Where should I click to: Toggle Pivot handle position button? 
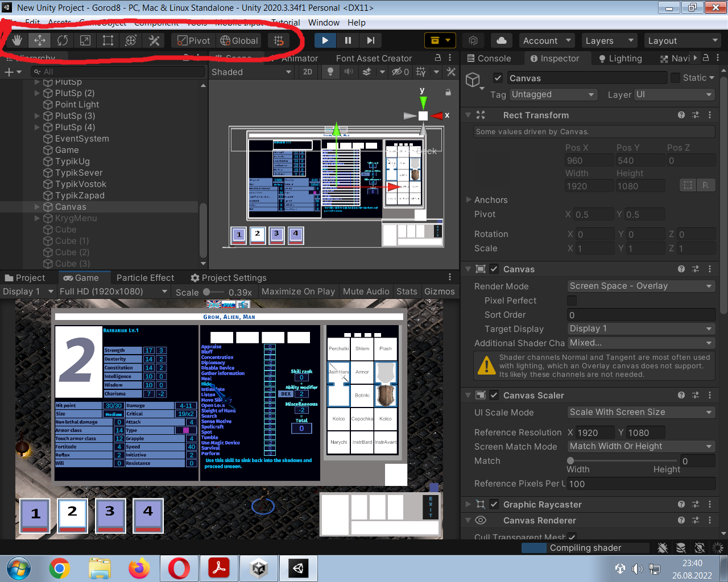(x=193, y=40)
